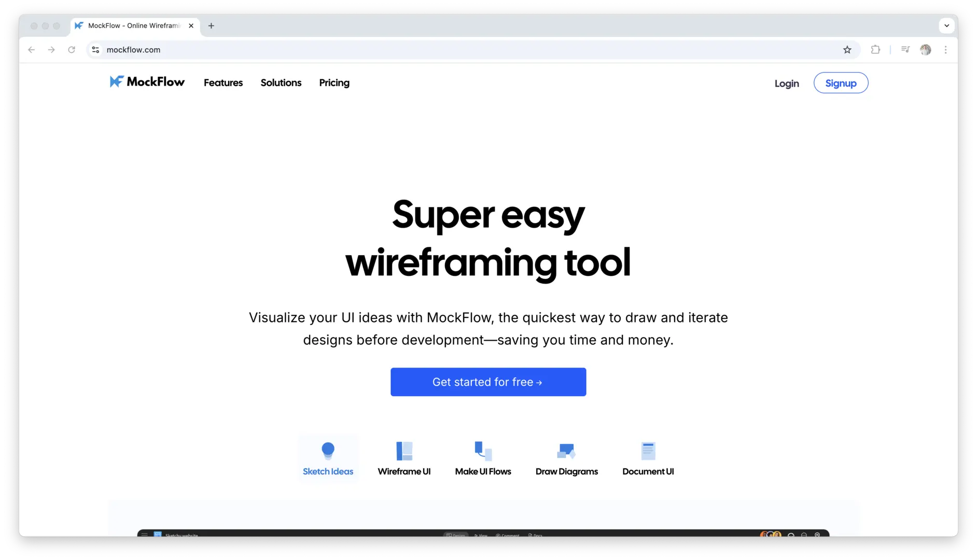Open the media control icon

[905, 50]
